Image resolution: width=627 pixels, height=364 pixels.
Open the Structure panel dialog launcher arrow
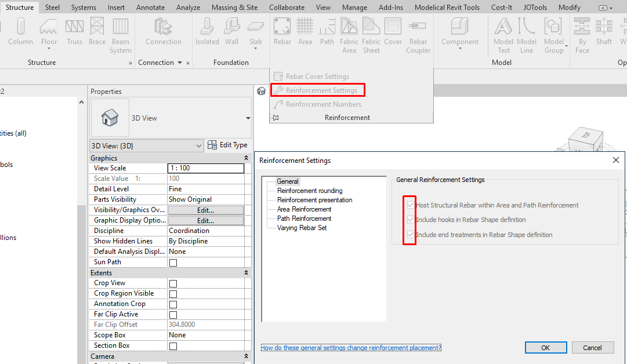point(130,63)
